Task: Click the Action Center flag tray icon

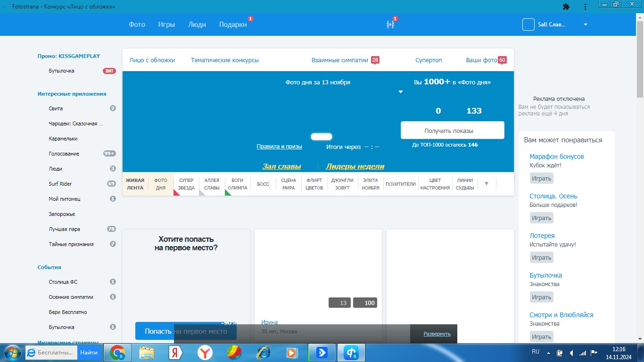Action: coord(594,353)
